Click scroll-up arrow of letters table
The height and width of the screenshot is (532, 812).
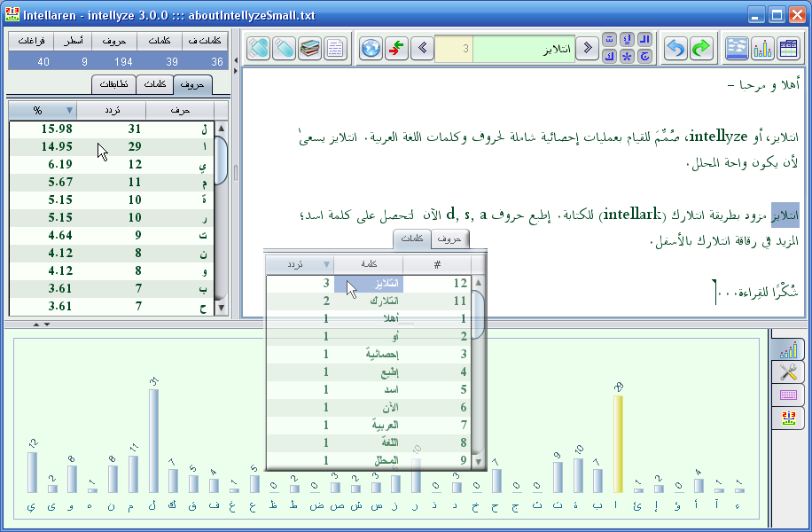221,128
